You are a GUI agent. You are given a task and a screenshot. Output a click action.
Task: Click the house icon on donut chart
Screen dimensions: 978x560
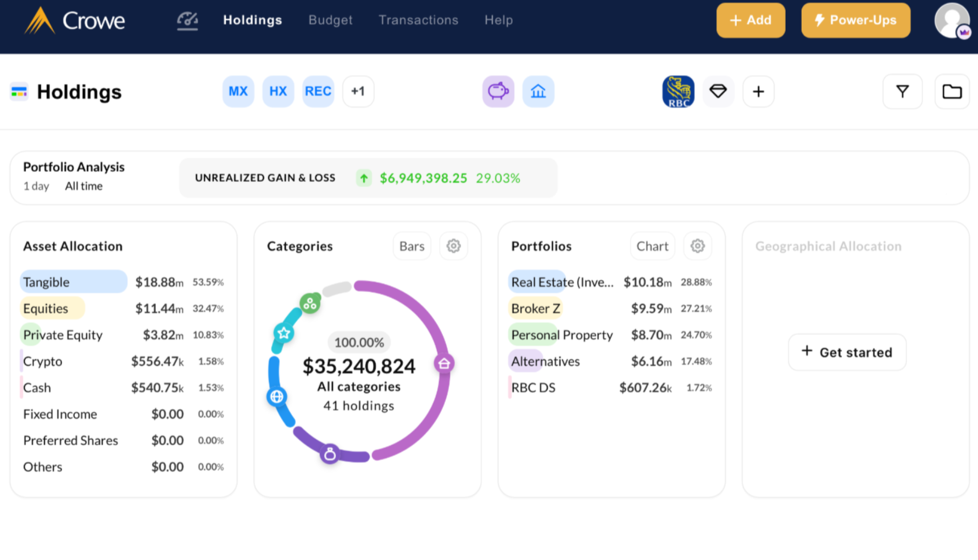pos(444,363)
